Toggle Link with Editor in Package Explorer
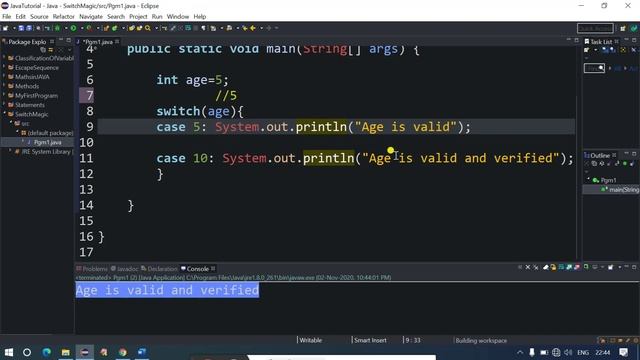Screen dimensions: 640x360 [x=51, y=50]
